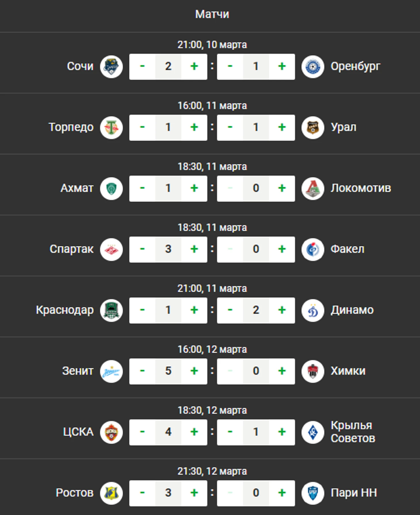Image resolution: width=420 pixels, height=515 pixels.
Task: Open the Dinamo team crest
Action: [x=313, y=310]
